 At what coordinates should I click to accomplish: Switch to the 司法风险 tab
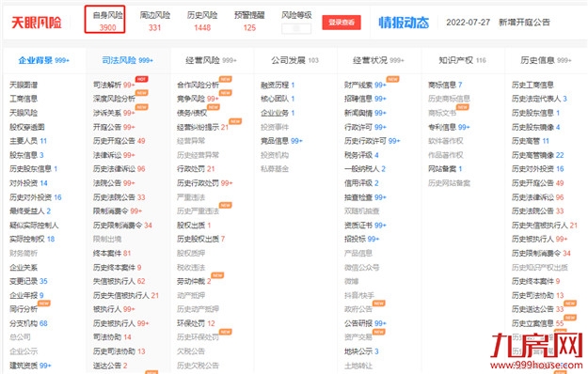pyautogui.click(x=128, y=60)
